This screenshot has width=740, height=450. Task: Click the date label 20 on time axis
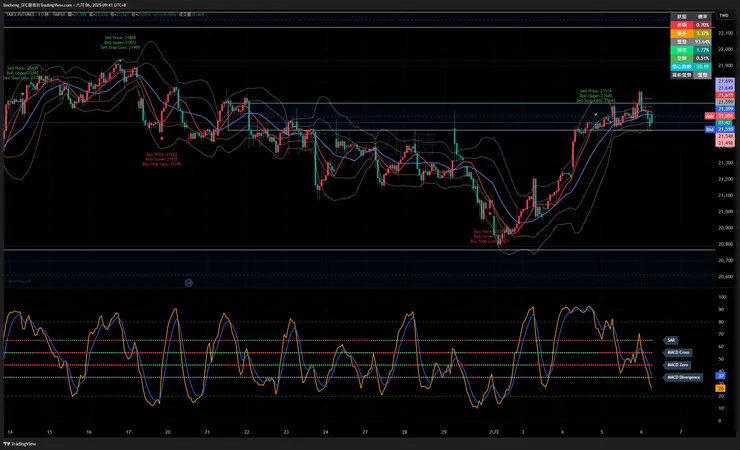click(x=168, y=432)
